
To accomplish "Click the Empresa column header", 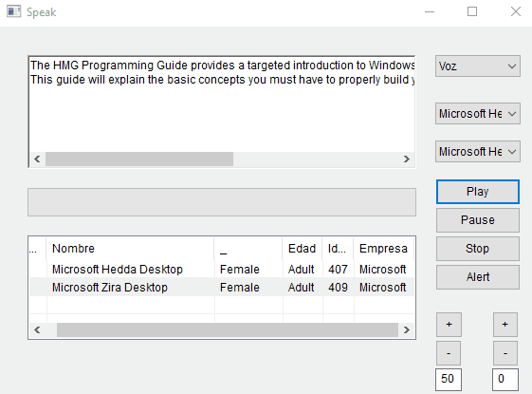I will (384, 249).
